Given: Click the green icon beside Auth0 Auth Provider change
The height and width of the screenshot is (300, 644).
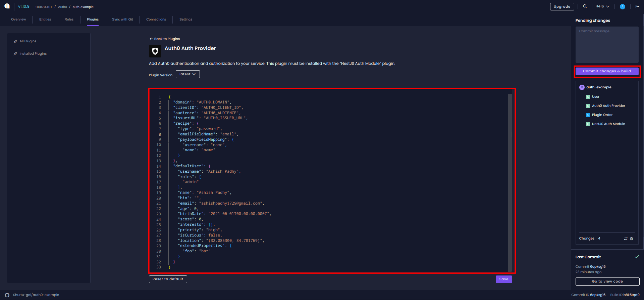Looking at the screenshot, I should tap(588, 106).
